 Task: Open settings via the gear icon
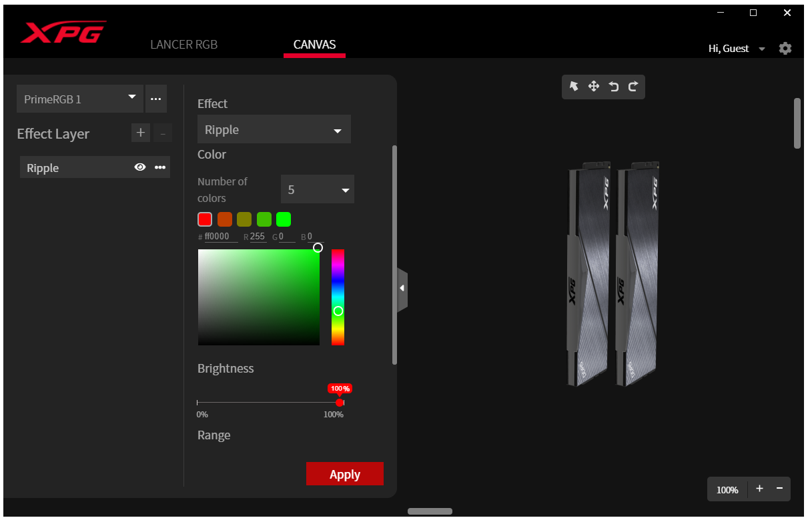point(785,48)
